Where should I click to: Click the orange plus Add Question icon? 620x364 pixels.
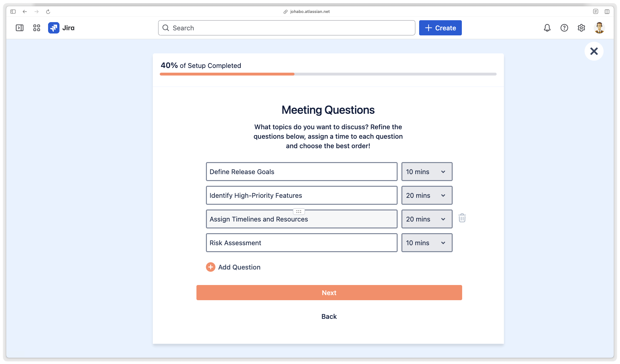(x=211, y=267)
